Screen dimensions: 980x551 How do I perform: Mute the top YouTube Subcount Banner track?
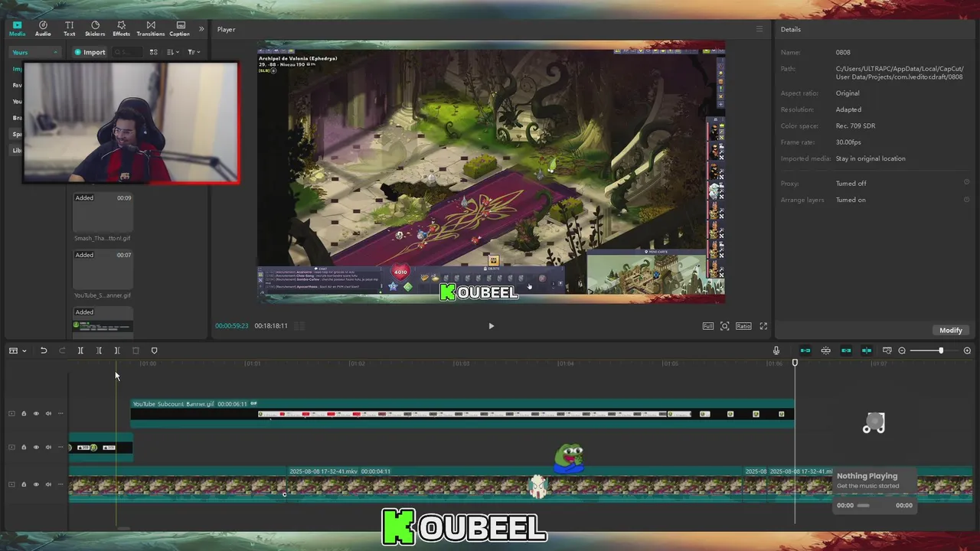48,413
